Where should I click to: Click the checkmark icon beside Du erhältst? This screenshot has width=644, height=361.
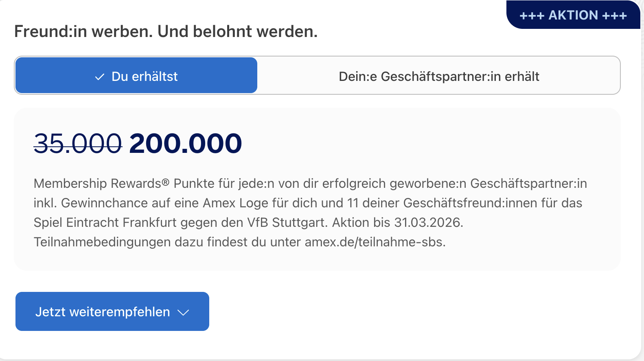tap(100, 77)
